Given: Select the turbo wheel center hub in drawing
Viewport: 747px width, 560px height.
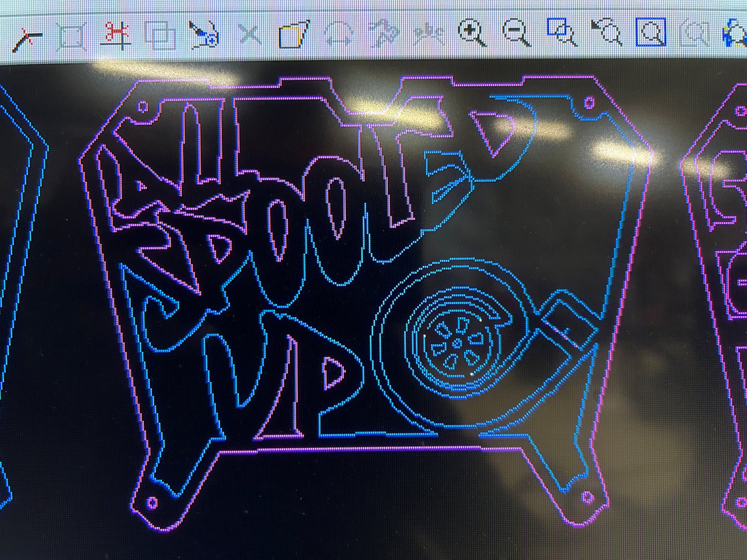Looking at the screenshot, I should (x=457, y=343).
